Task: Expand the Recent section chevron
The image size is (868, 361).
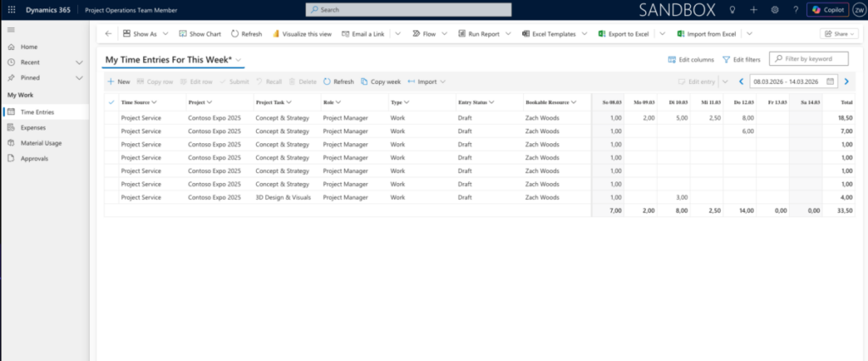Action: pos(79,63)
